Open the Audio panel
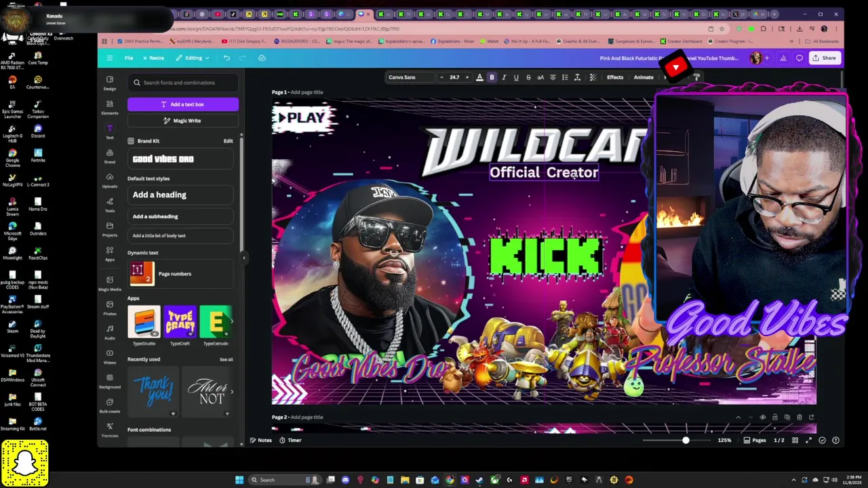This screenshot has height=488, width=868. (109, 332)
